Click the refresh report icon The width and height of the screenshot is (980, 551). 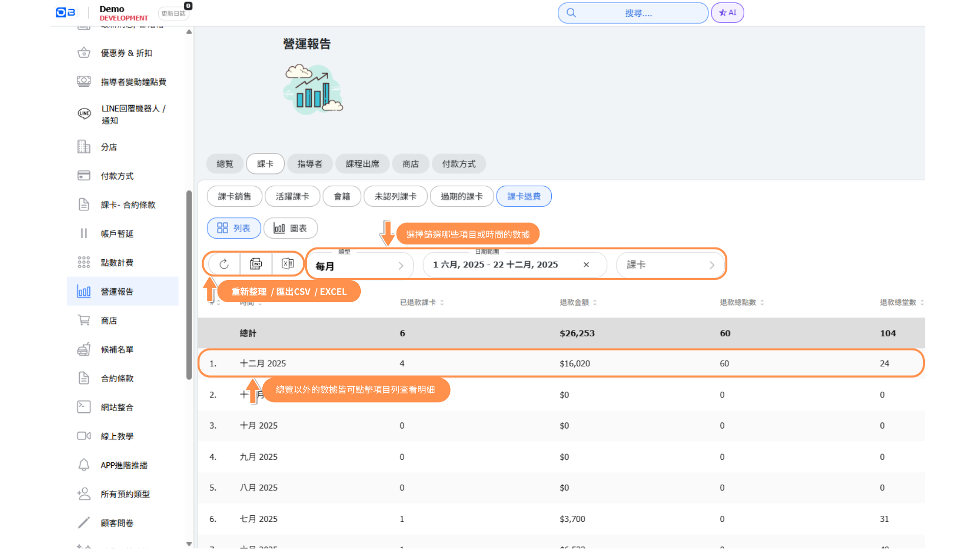click(224, 264)
